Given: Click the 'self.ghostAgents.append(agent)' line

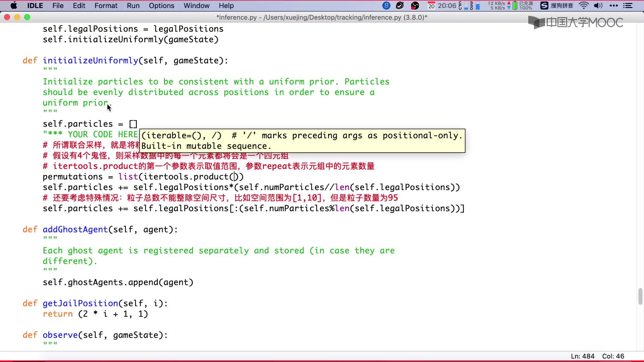Looking at the screenshot, I should coord(118,282).
